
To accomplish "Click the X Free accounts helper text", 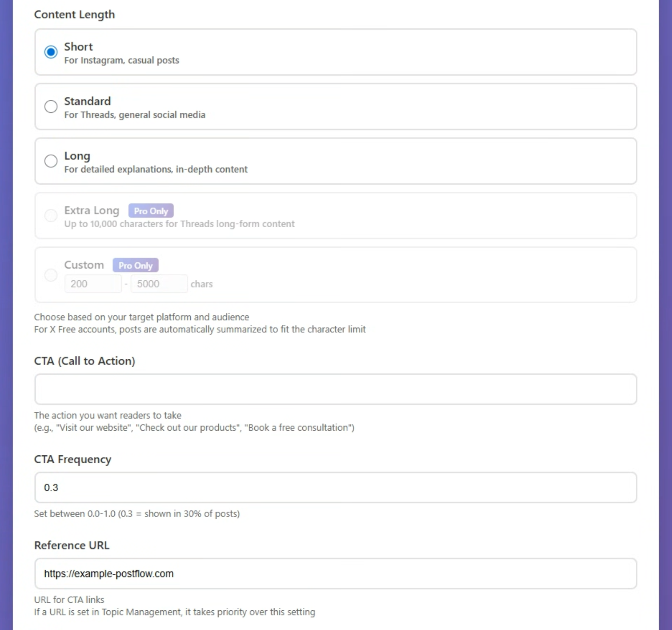I will [x=200, y=329].
